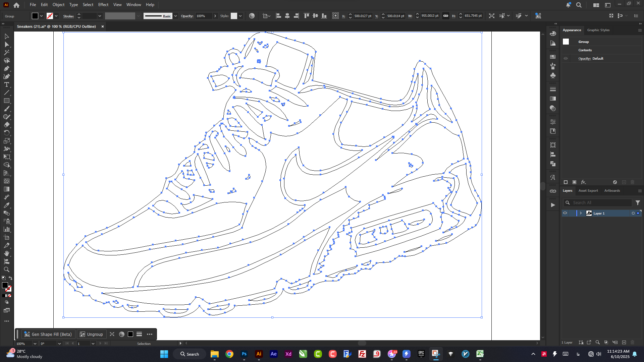Select the Selection tool arrow
Image resolution: width=644 pixels, height=362 pixels.
pyautogui.click(x=7, y=36)
